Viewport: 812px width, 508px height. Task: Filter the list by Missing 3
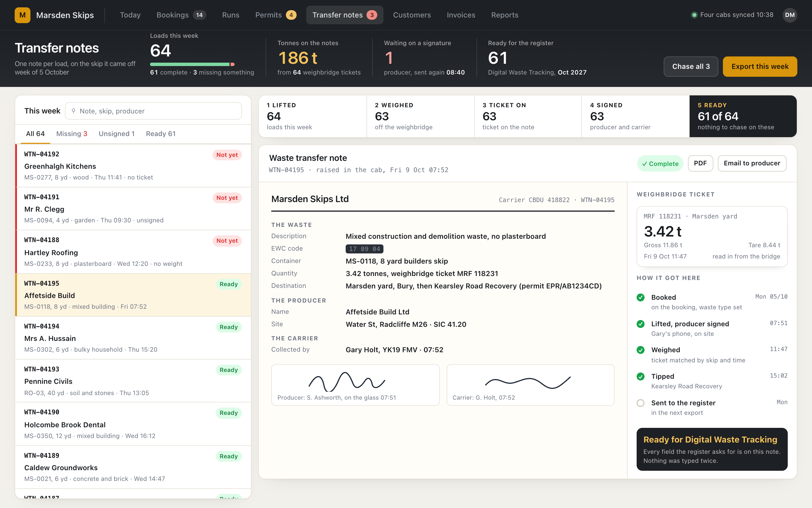(x=72, y=134)
